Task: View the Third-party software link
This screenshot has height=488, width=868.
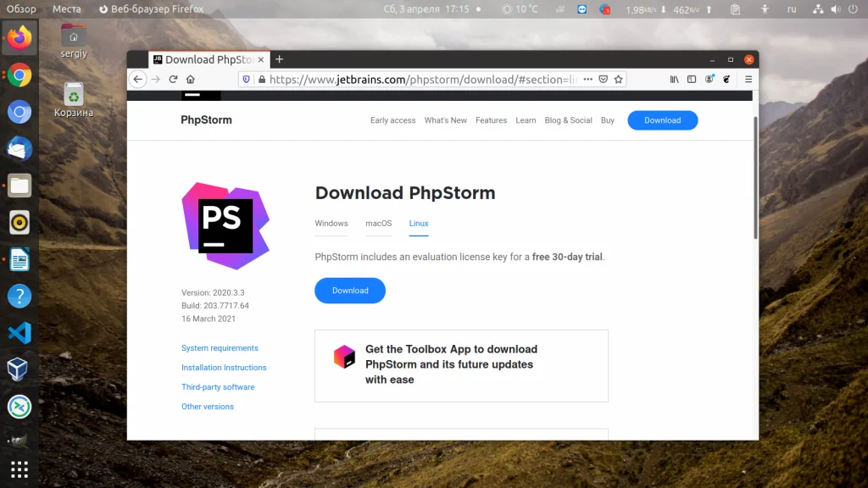Action: click(217, 386)
